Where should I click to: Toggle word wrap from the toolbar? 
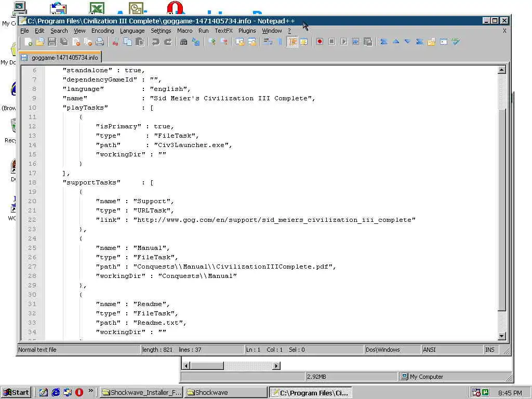(x=268, y=42)
